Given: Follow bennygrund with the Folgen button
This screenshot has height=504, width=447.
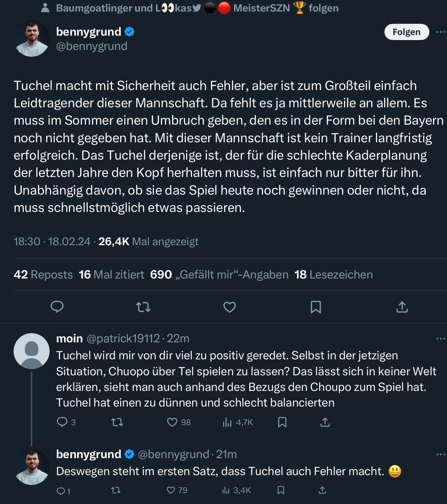Looking at the screenshot, I should [407, 32].
